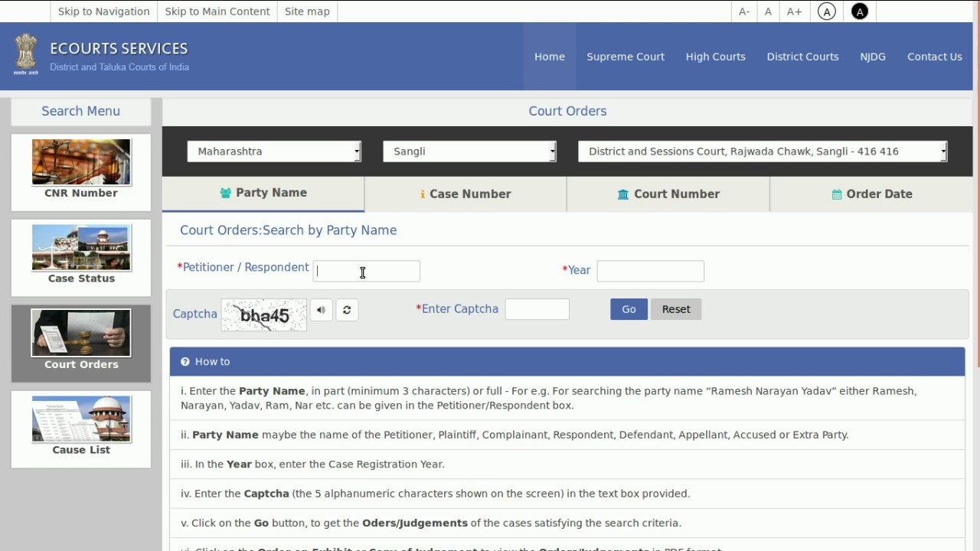The image size is (980, 551).
Task: Switch to the Order Date tab
Action: [871, 194]
